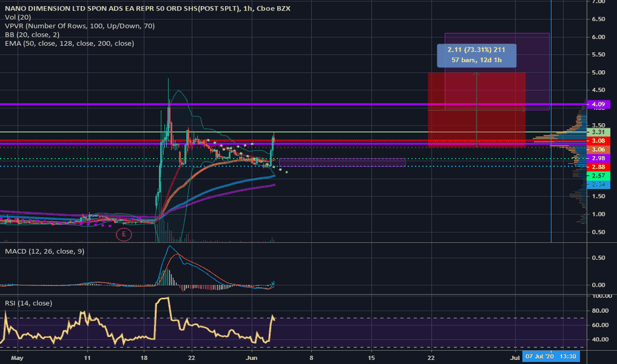Screen dimensions: 617x364
Task: Click the orange 3.06 price label
Action: click(x=598, y=150)
